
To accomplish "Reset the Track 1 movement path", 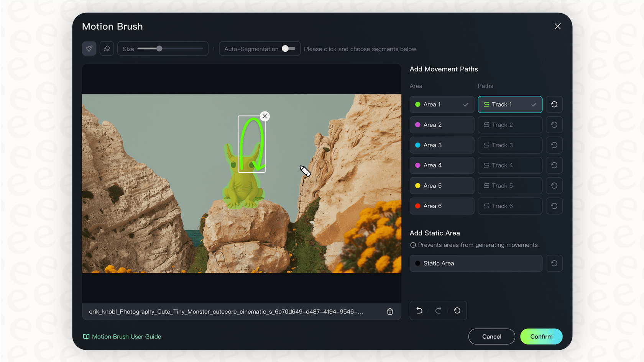I will click(554, 104).
